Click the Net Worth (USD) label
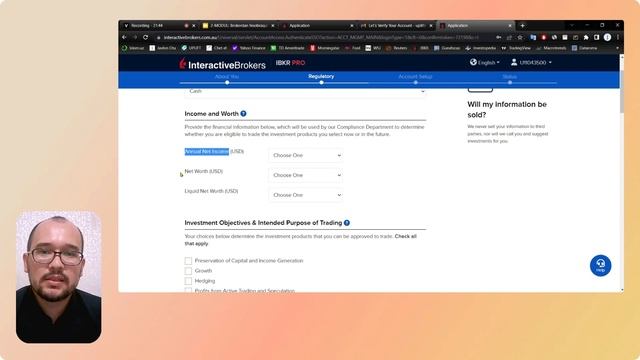Image resolution: width=640 pixels, height=360 pixels. (x=204, y=171)
